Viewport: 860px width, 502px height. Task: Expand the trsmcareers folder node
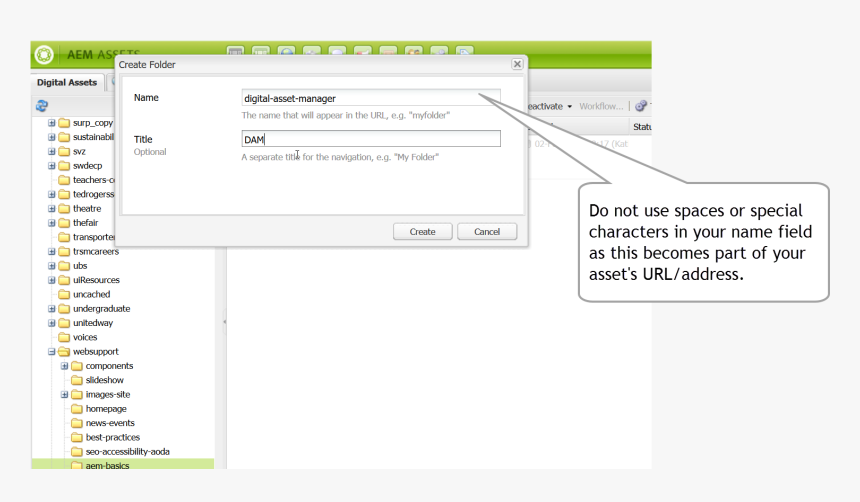point(52,251)
